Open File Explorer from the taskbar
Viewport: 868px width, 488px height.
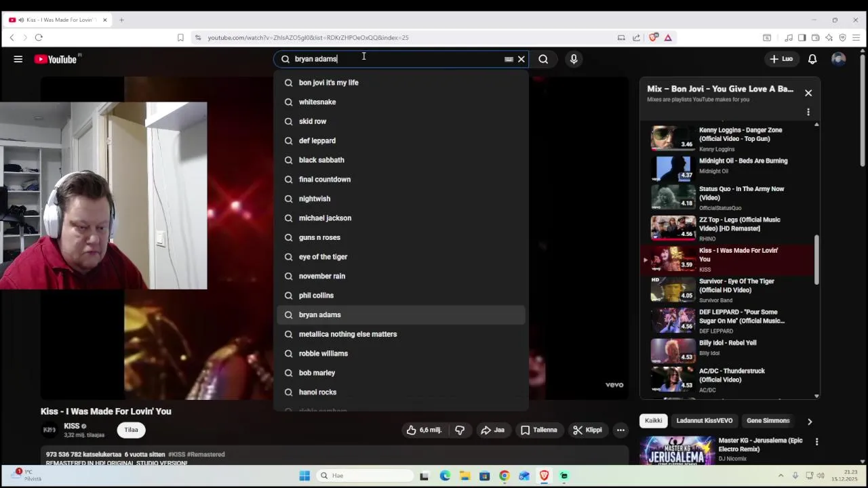tap(465, 476)
